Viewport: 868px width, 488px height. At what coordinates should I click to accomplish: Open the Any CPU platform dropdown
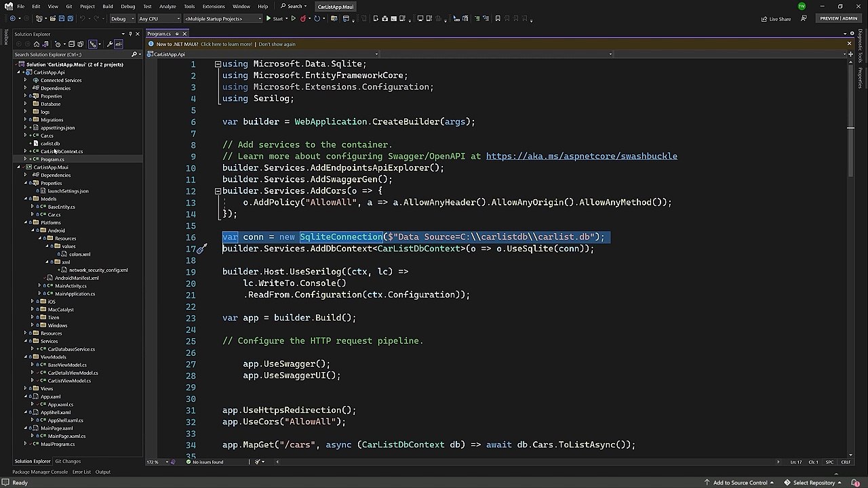click(x=159, y=18)
